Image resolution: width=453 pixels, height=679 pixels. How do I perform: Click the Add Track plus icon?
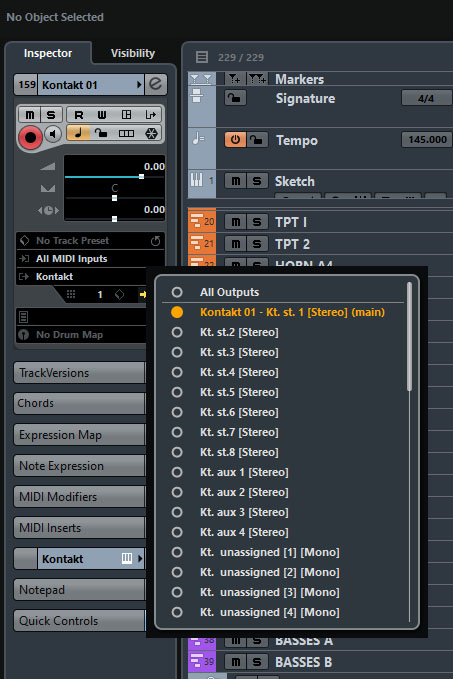click(234, 79)
